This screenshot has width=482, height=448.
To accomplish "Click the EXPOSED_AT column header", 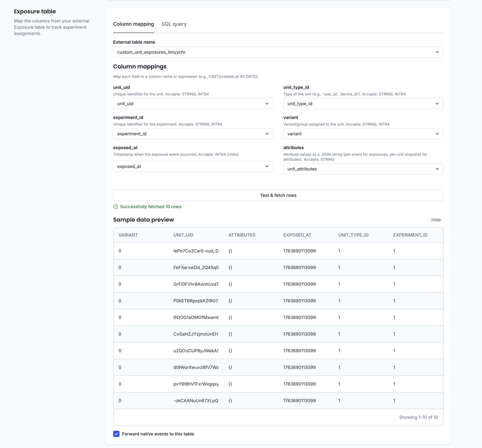I will pyautogui.click(x=297, y=235).
